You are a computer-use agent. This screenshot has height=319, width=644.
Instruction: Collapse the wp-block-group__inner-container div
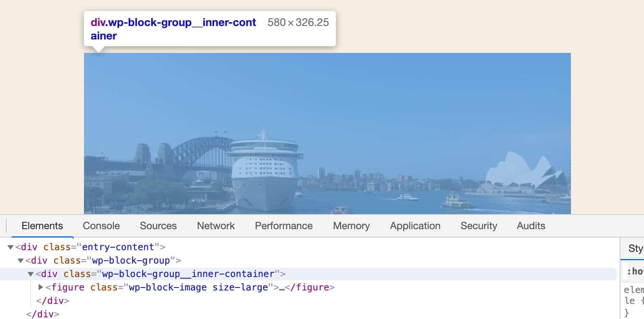point(30,274)
